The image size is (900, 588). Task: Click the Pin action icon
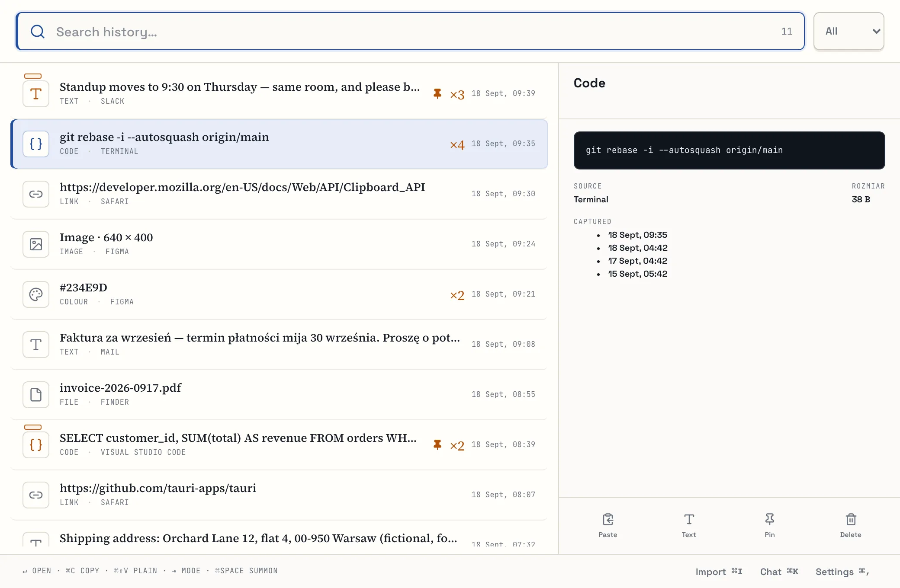coord(770,519)
